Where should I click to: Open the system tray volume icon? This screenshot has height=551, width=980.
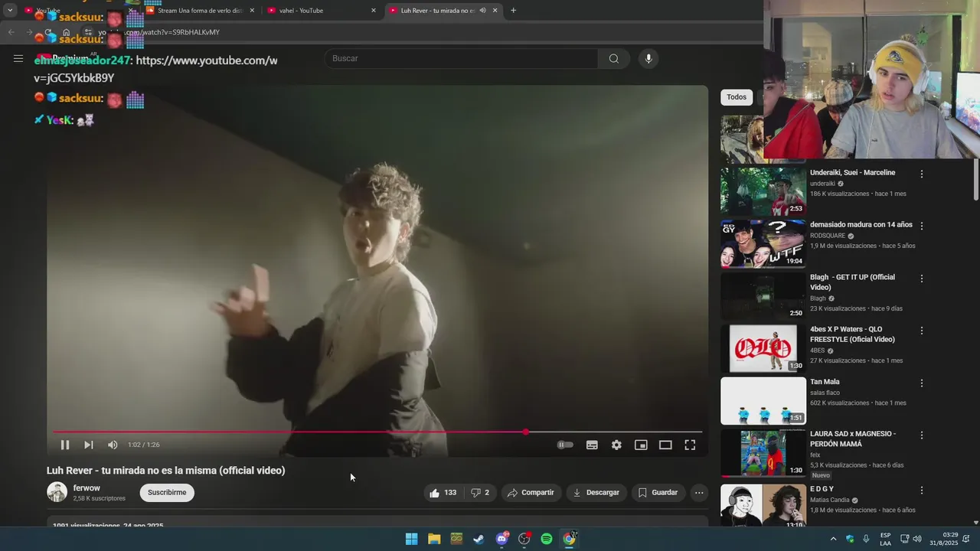(917, 539)
